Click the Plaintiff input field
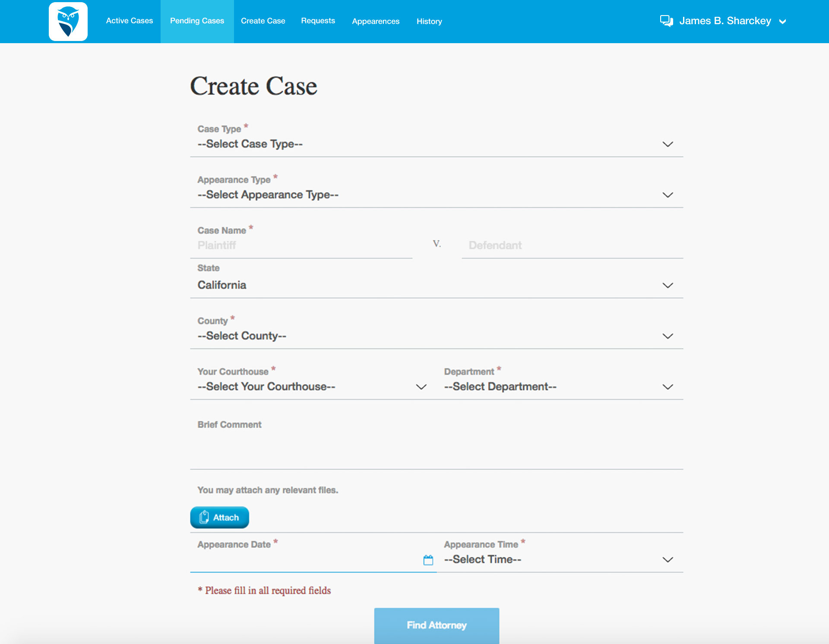The image size is (829, 644). (302, 245)
